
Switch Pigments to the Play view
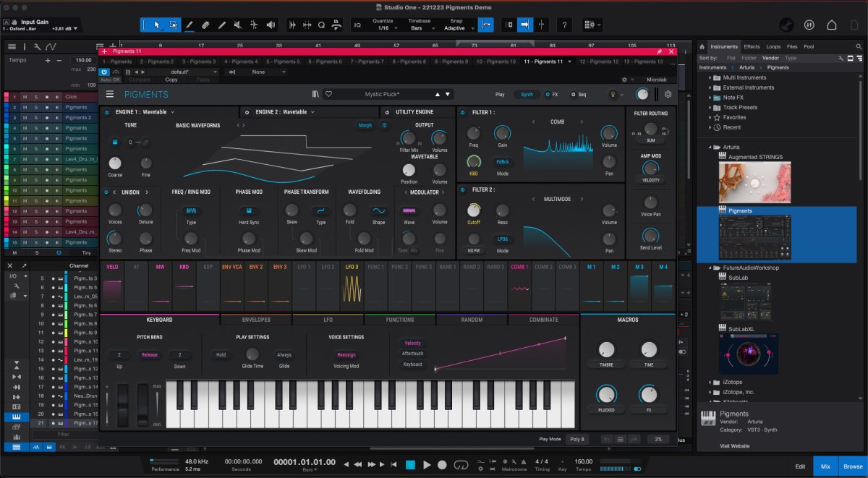(x=500, y=95)
